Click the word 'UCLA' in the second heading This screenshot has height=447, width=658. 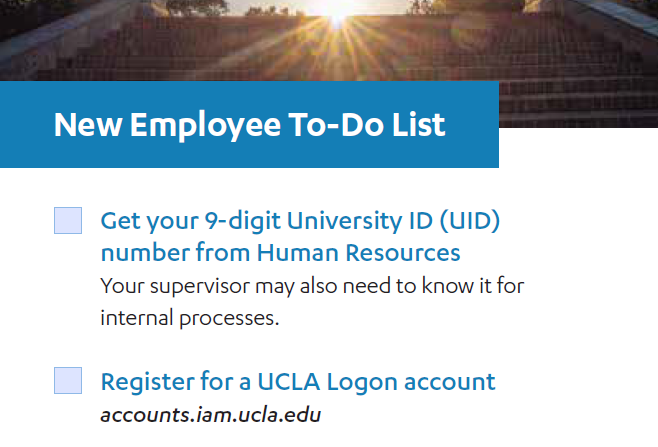(289, 382)
